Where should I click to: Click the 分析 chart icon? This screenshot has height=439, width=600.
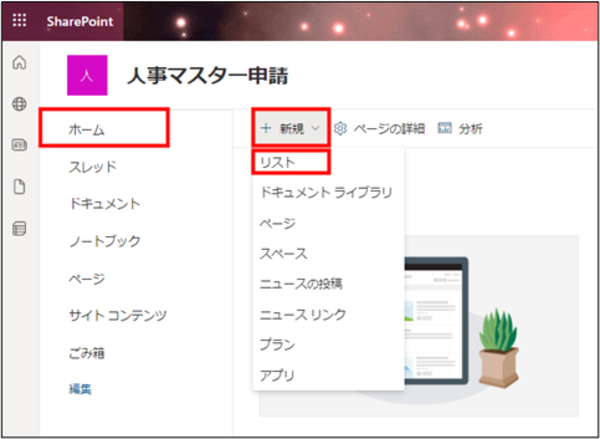point(445,128)
